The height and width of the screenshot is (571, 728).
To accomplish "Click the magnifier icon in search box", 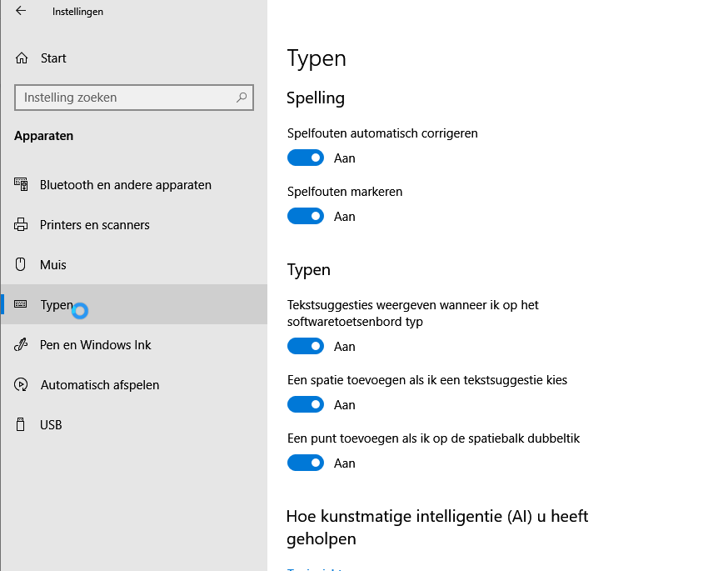I will coord(242,98).
